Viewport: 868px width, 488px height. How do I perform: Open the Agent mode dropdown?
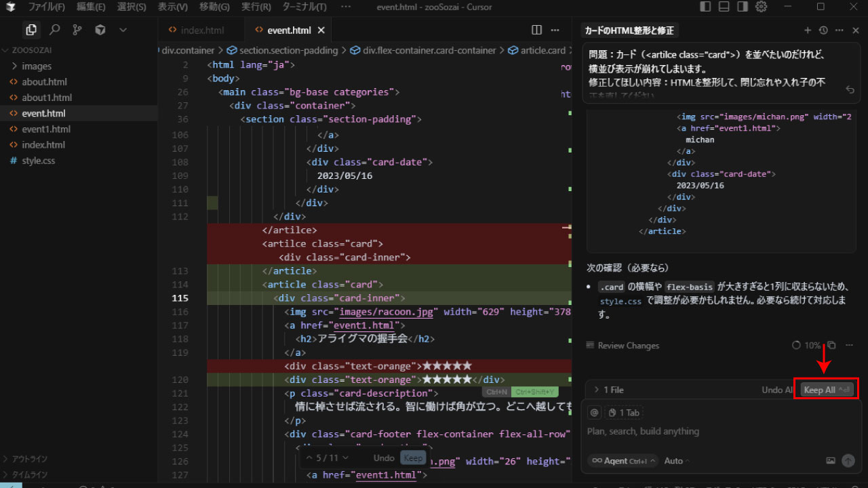tap(623, 461)
